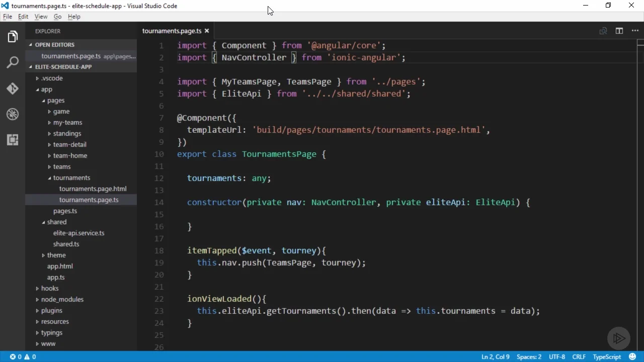This screenshot has width=644, height=362.
Task: Open the View menu
Action: pyautogui.click(x=41, y=17)
